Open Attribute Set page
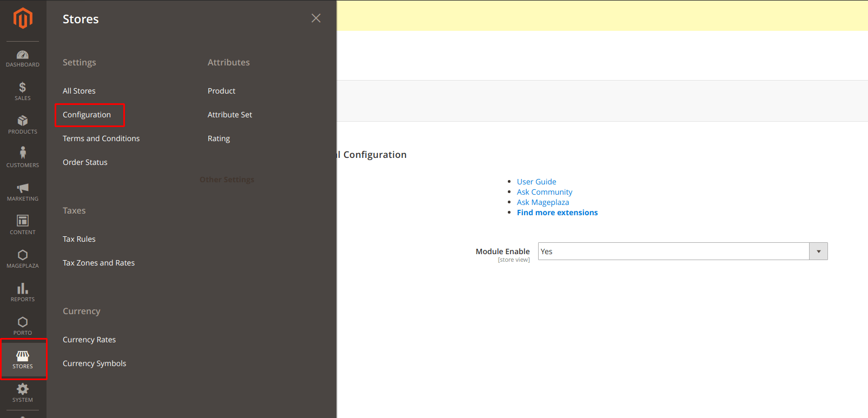The width and height of the screenshot is (868, 418). [x=230, y=115]
